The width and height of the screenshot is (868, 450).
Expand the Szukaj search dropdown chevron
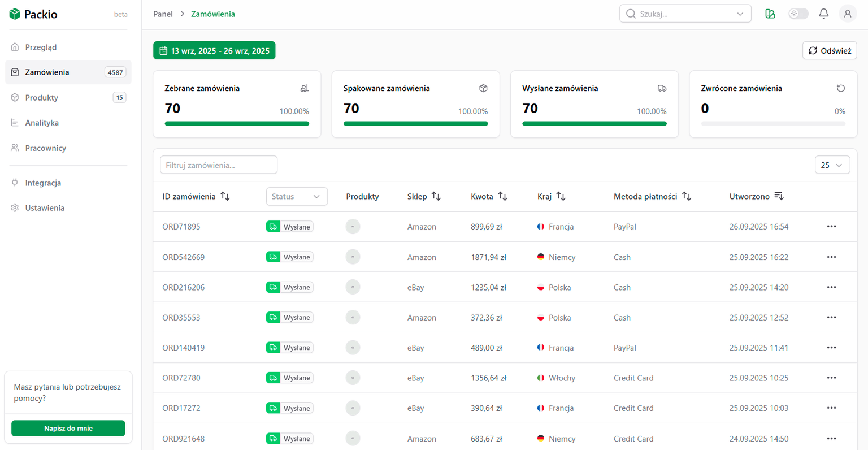[740, 14]
